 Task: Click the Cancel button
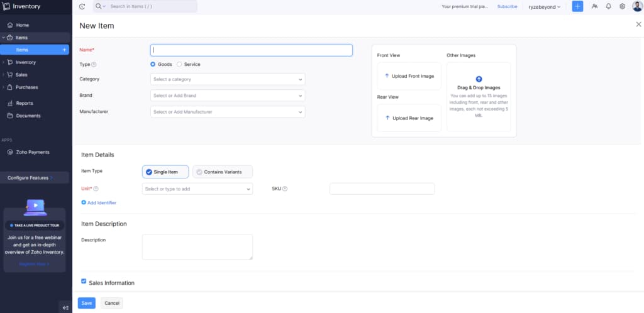112,303
